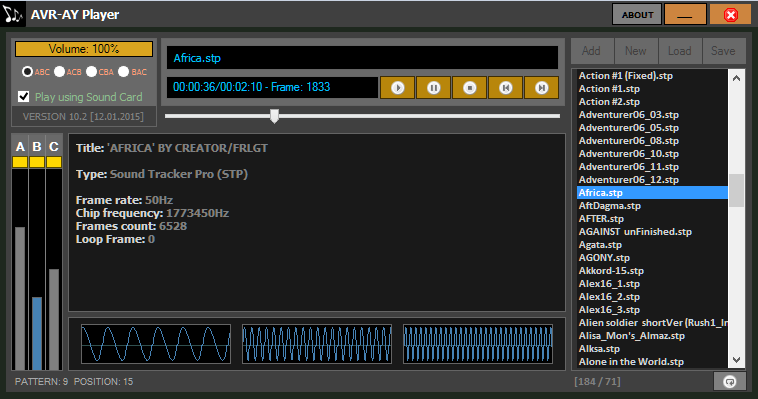Save the playlist with Save button
The image size is (758, 399).
click(x=723, y=51)
